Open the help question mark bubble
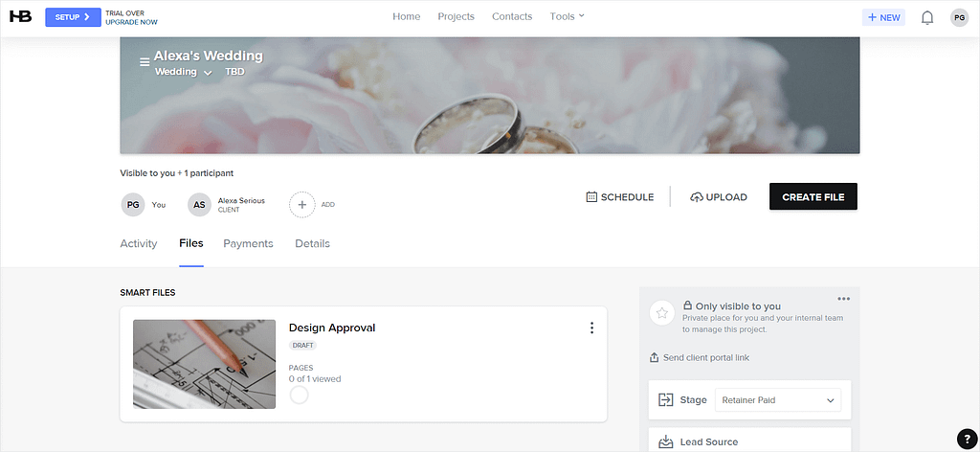 click(967, 439)
